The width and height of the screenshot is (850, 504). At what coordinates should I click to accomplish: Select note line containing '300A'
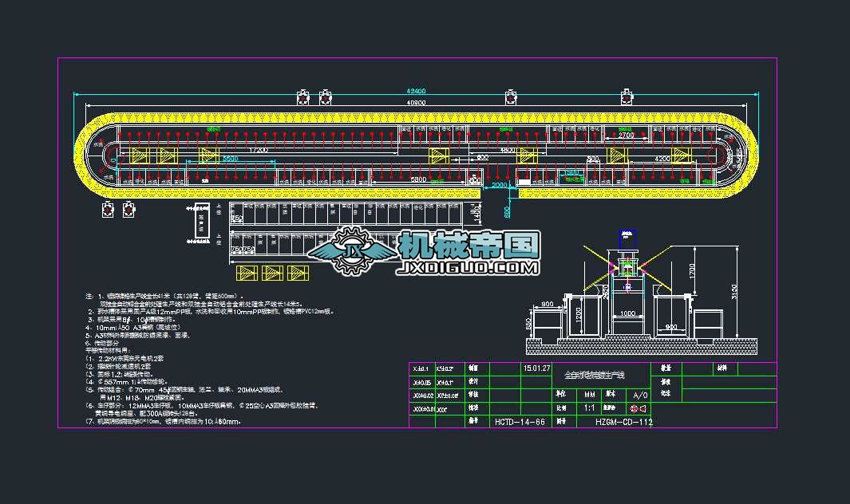click(148, 413)
